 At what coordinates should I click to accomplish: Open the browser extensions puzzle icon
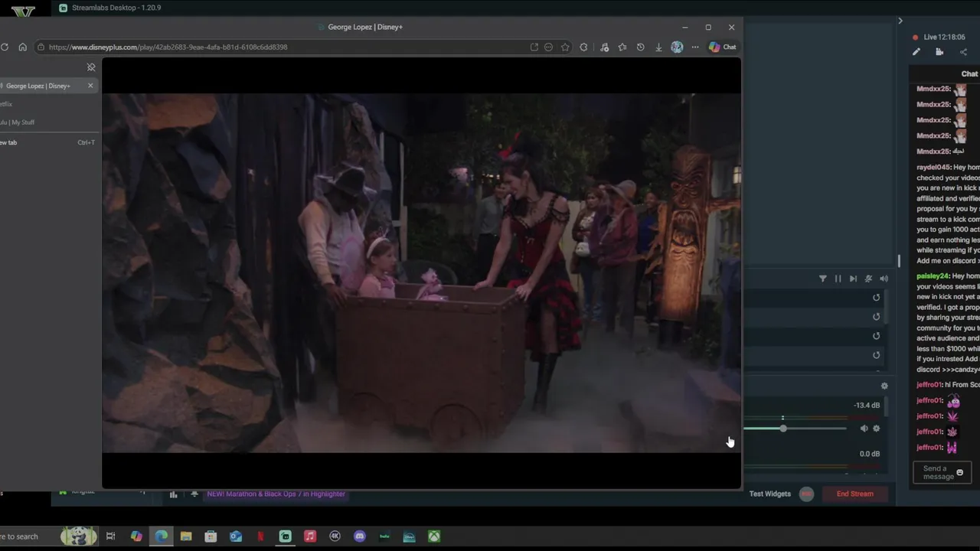pos(583,47)
